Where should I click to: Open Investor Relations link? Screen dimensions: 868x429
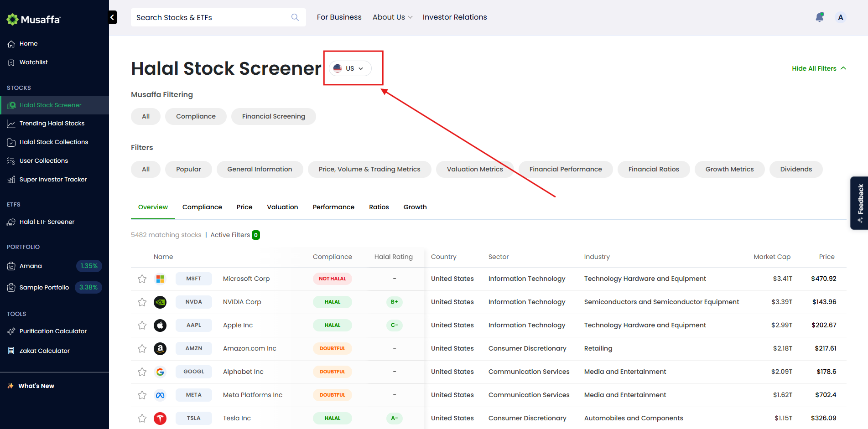point(455,17)
